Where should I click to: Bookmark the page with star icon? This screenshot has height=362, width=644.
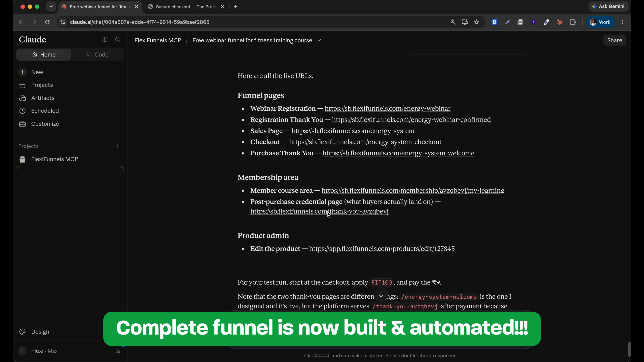click(476, 22)
